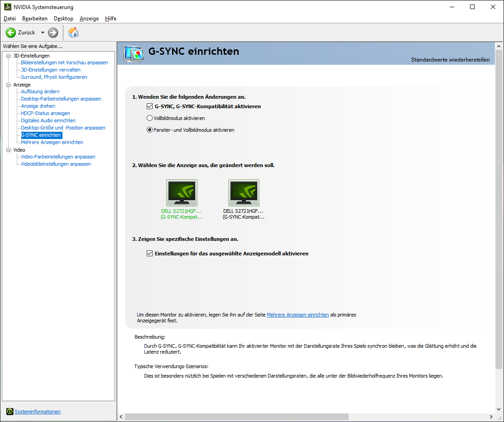Click the NVIDIA logo in title bar
This screenshot has height=422, width=504.
[7, 7]
